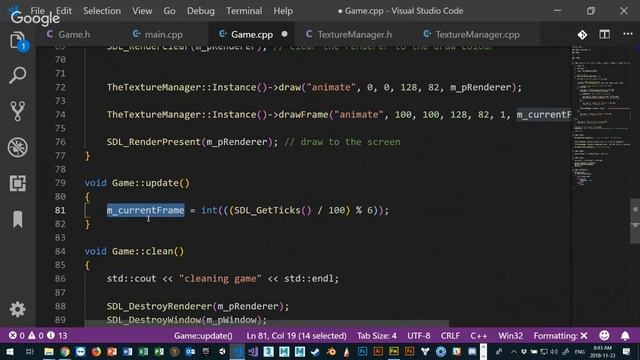Open the Explorer view in activity bar
This screenshot has height=360, width=640.
coord(18,41)
